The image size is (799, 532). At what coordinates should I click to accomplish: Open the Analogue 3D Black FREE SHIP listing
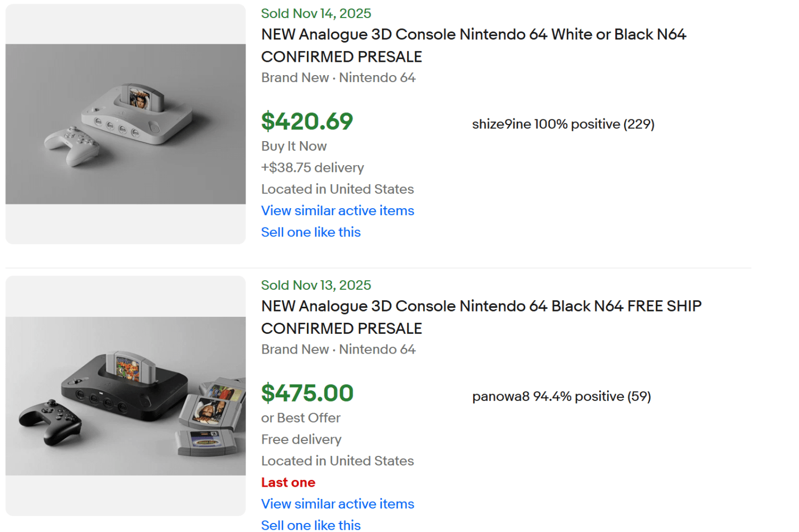tap(480, 317)
